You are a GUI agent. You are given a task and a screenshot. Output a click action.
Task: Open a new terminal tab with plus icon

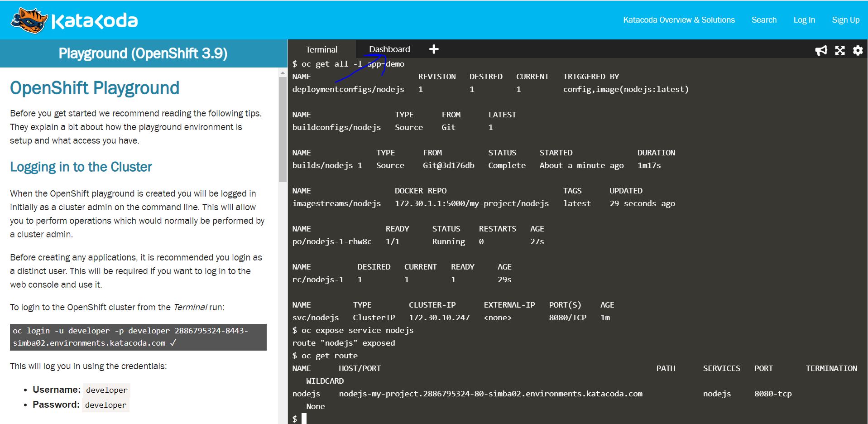[434, 49]
